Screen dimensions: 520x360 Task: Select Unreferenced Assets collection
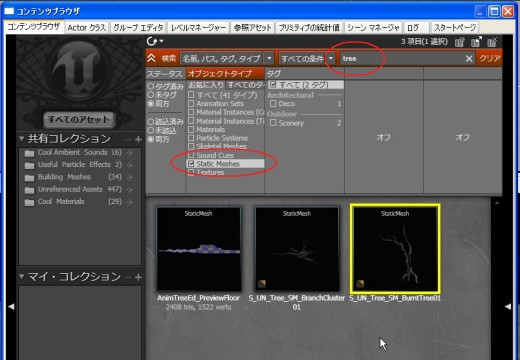point(80,190)
